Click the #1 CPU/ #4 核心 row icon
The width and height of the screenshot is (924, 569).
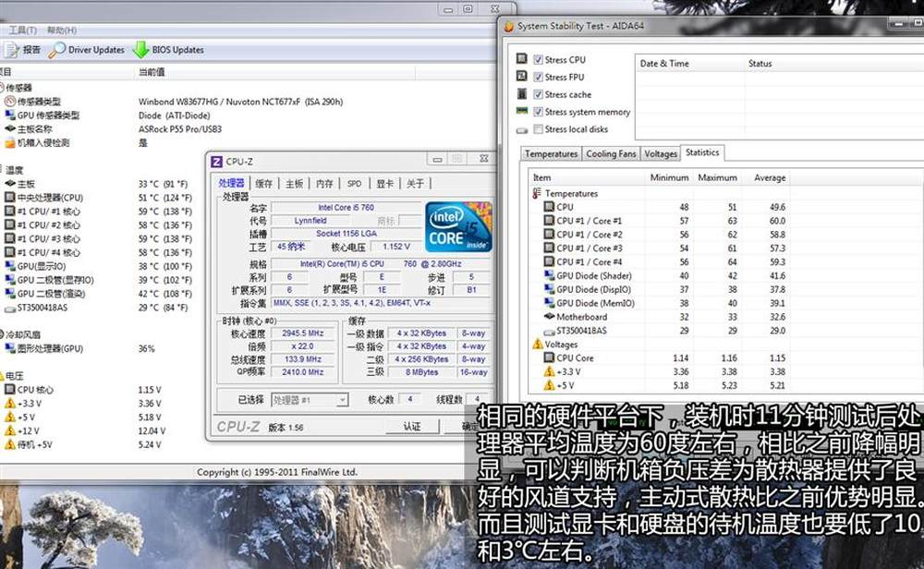[x=10, y=252]
